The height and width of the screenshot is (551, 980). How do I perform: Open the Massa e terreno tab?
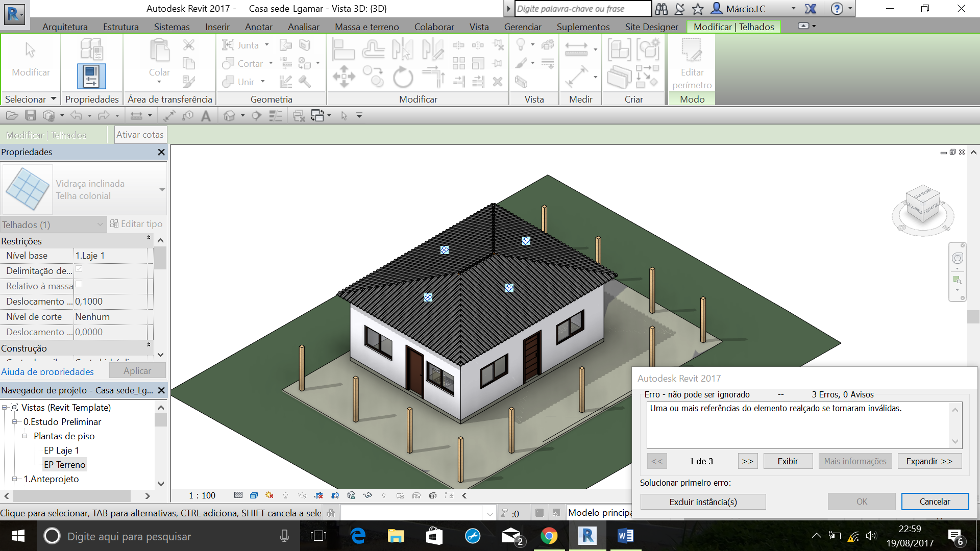367,27
